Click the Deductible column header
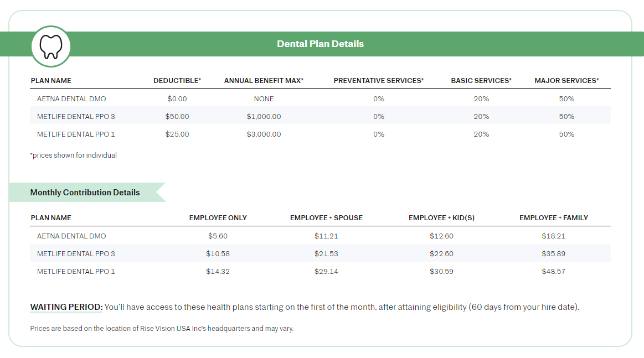The image size is (644, 358). pyautogui.click(x=177, y=81)
